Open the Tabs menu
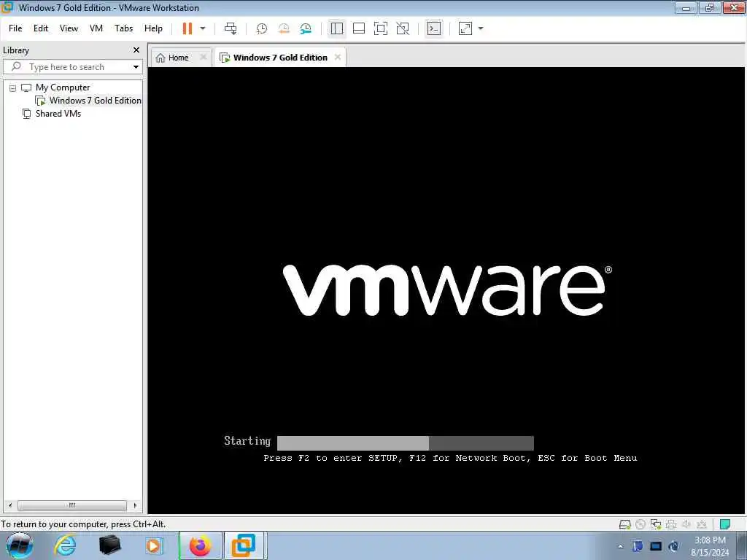 click(123, 28)
